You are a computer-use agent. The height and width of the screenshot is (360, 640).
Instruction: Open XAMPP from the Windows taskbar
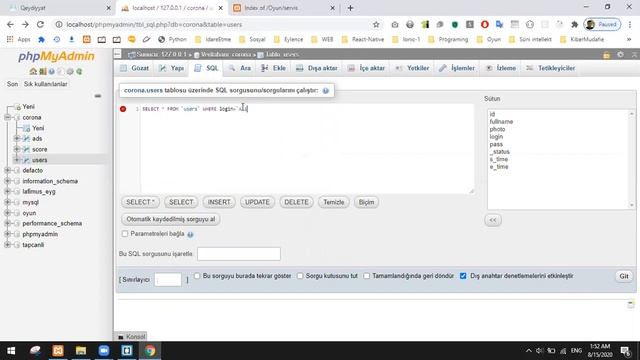pos(58,351)
